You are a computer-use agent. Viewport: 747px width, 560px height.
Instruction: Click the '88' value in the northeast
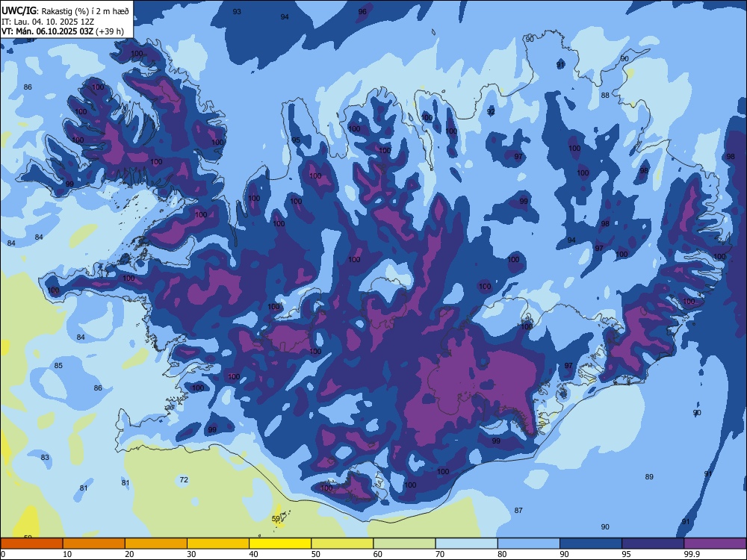coord(605,96)
